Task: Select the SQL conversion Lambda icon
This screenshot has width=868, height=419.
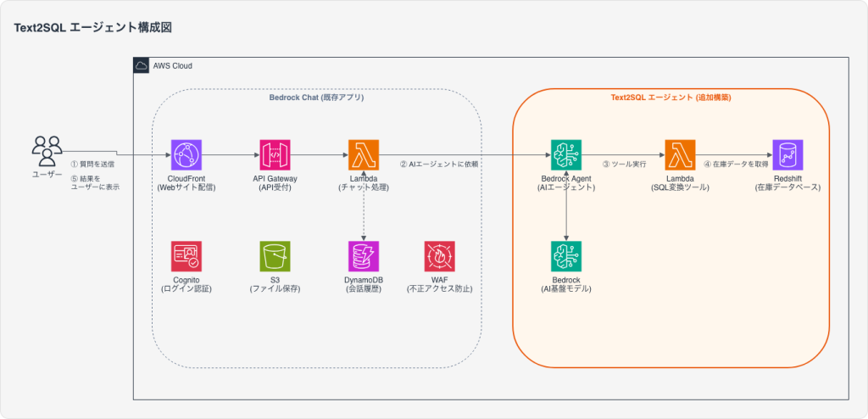Action: pos(681,155)
